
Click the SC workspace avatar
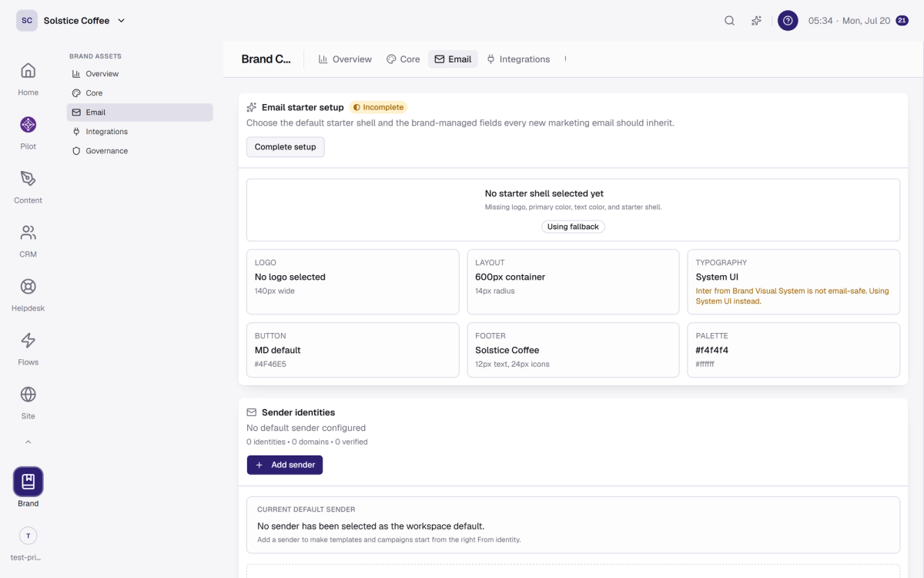coord(27,21)
